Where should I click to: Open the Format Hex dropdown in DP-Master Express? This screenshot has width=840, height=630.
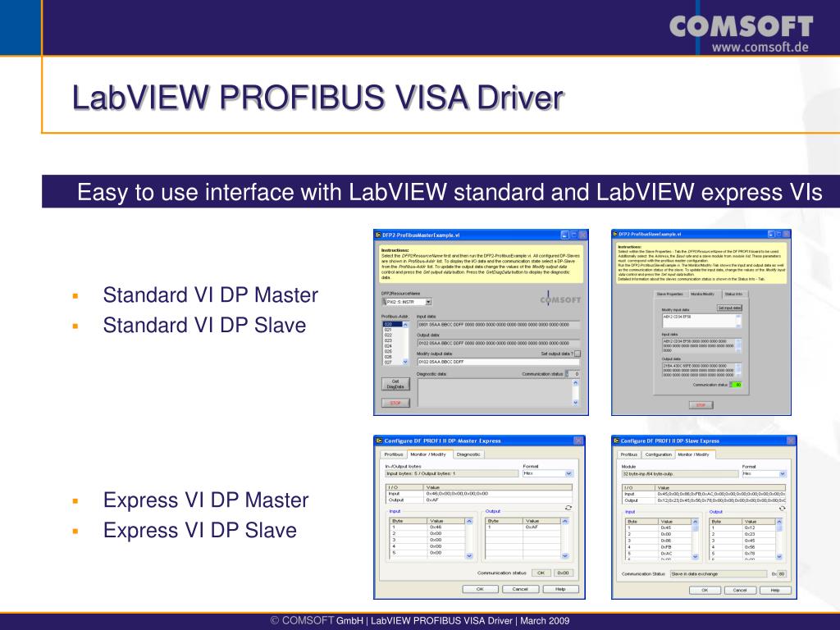569,473
